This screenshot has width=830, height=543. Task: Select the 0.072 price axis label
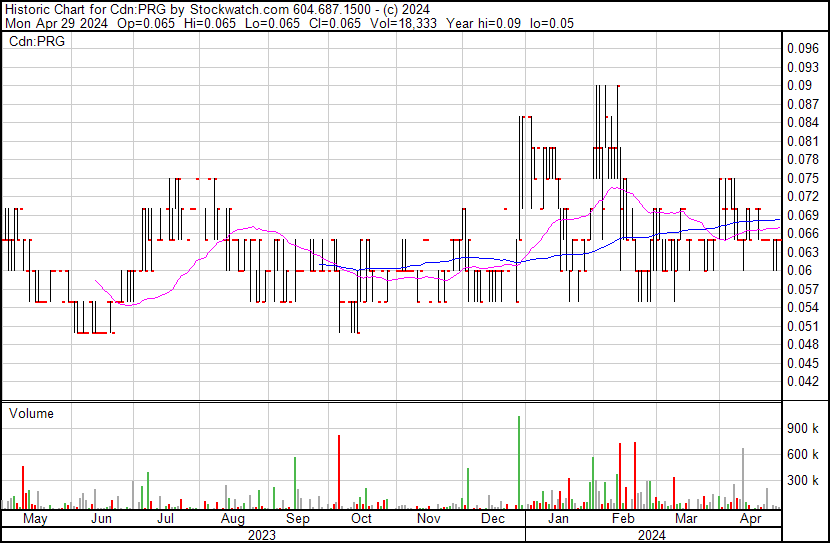802,196
